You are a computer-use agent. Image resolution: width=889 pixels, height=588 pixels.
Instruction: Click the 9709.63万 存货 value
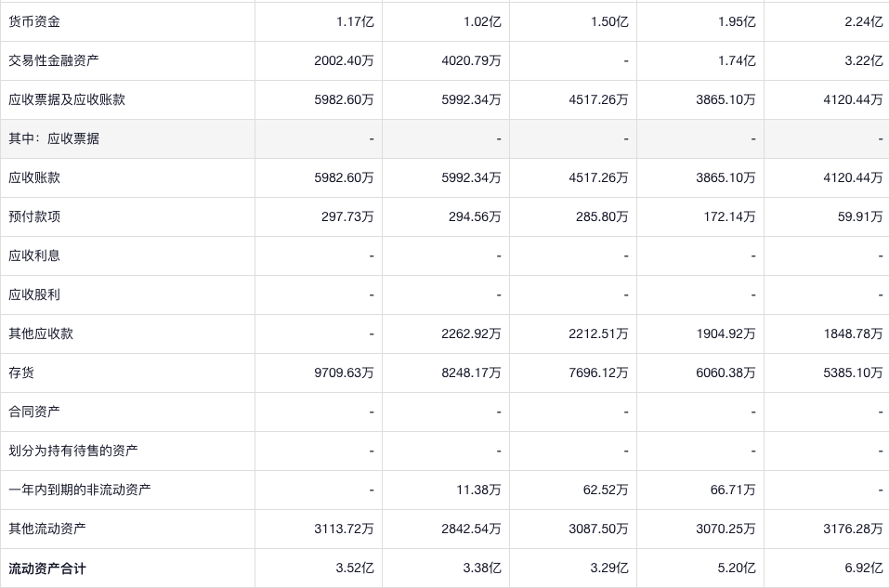pyautogui.click(x=344, y=372)
